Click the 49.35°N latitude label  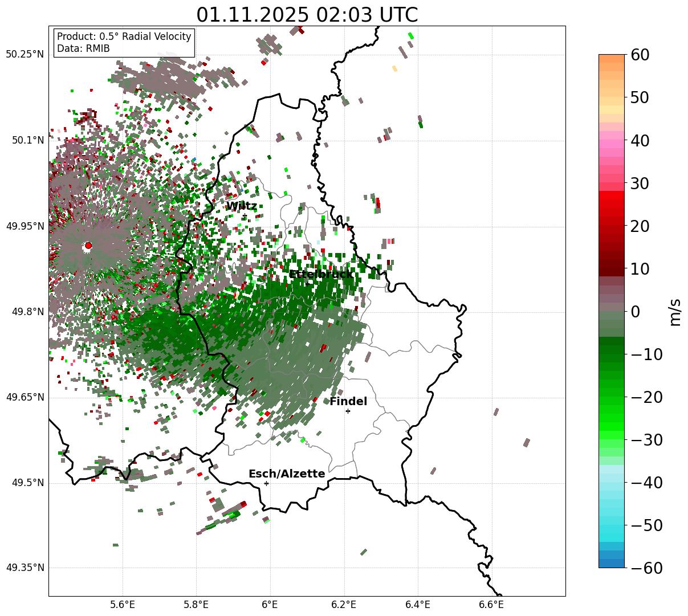[25, 568]
